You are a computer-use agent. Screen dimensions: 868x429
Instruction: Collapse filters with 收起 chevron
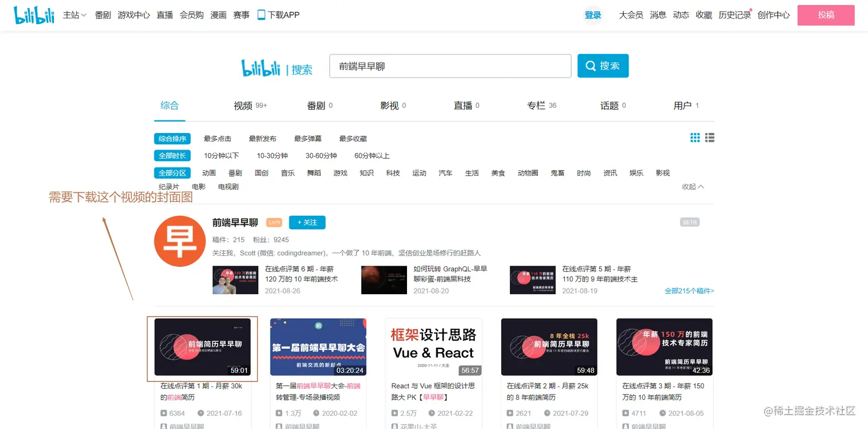[x=693, y=187]
